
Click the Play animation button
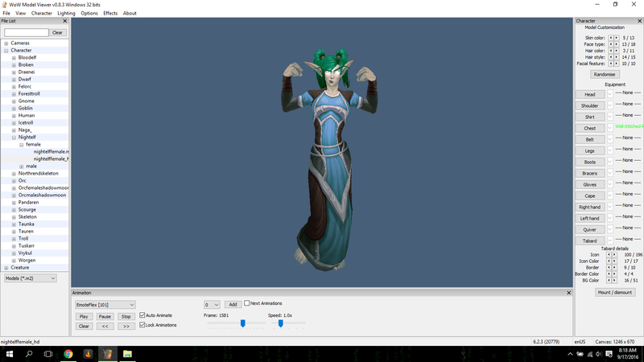pos(84,316)
